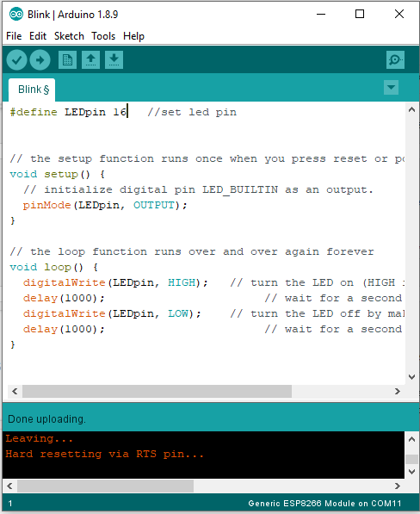Viewport: 420px width, 514px height.
Task: Click 'void loop() {' line
Action: click(x=53, y=267)
